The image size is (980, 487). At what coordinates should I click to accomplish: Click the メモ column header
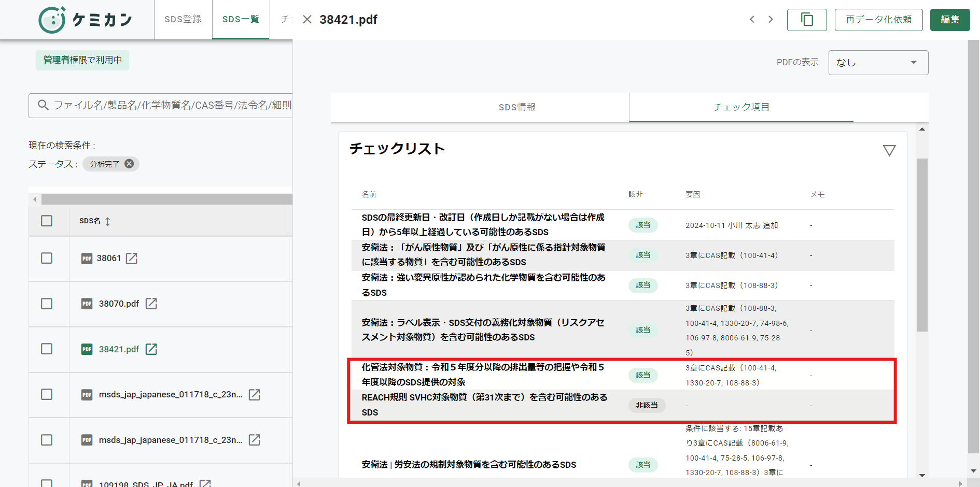[817, 194]
